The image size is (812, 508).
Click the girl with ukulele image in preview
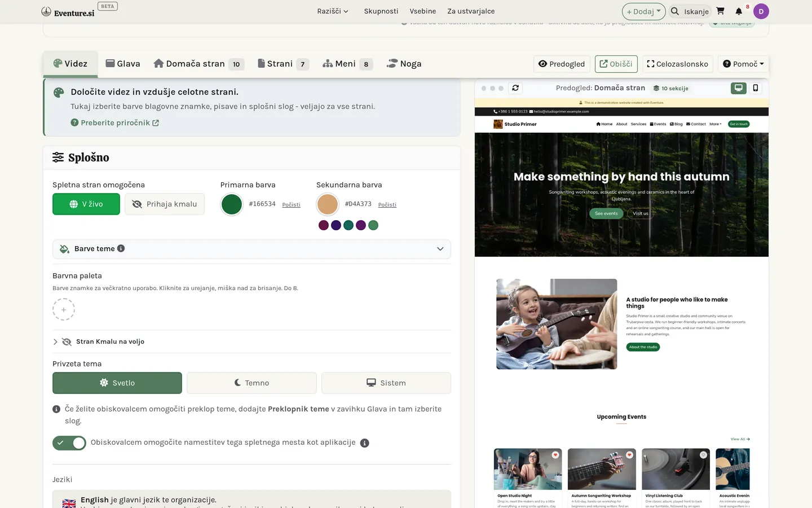[x=557, y=324]
